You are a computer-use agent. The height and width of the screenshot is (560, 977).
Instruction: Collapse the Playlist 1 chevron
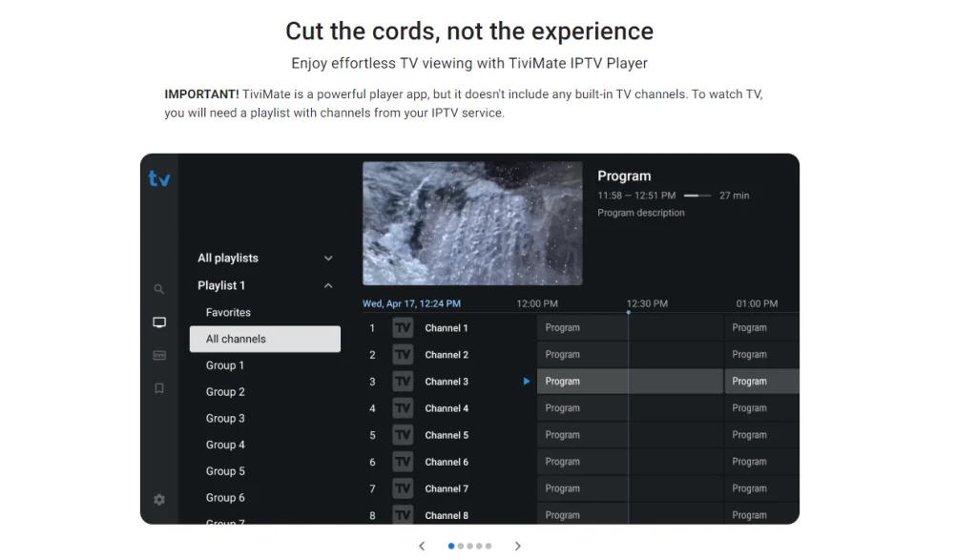pos(328,285)
